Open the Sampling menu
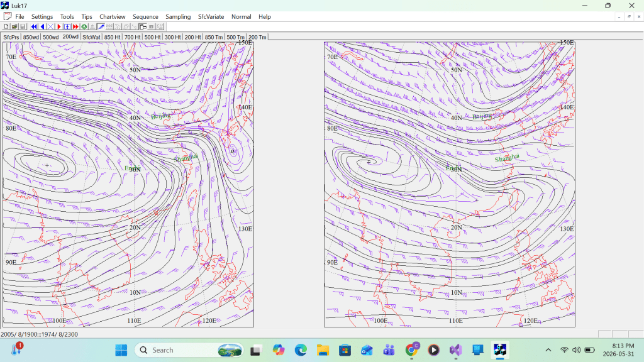 coord(178,16)
